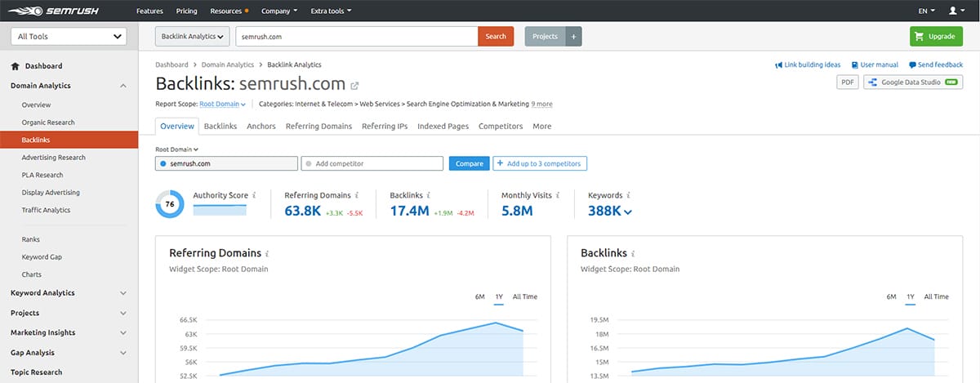Select 1Y range on Backlinks chart
Viewport: 980px width, 383px height.
coord(911,296)
